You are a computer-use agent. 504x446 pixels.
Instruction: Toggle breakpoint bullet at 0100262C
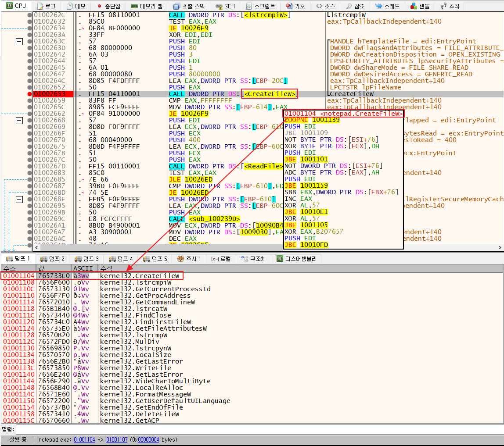pyautogui.click(x=29, y=15)
